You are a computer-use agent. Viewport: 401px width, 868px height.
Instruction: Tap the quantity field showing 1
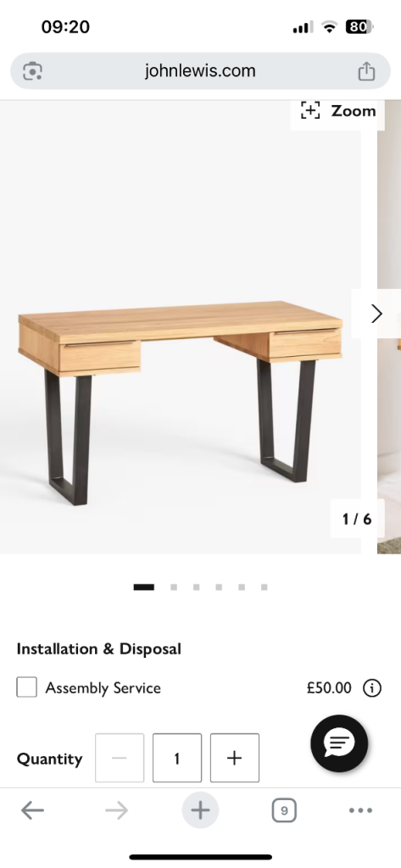click(x=176, y=758)
